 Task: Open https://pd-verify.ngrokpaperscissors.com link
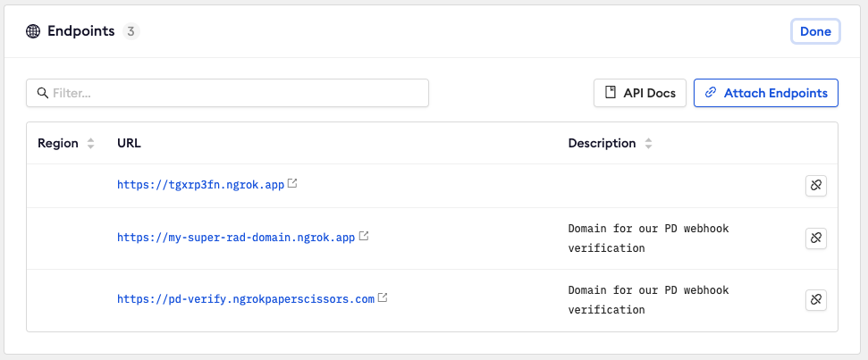pos(245,299)
